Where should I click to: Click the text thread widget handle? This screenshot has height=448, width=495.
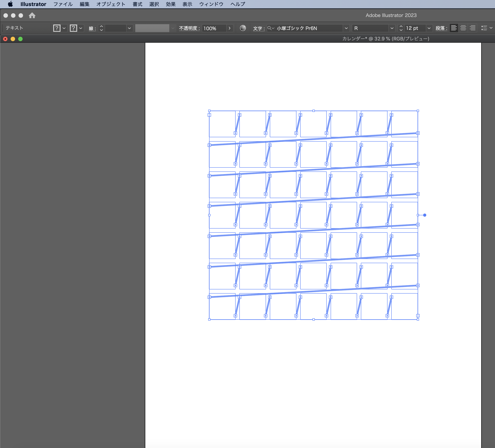tap(425, 215)
